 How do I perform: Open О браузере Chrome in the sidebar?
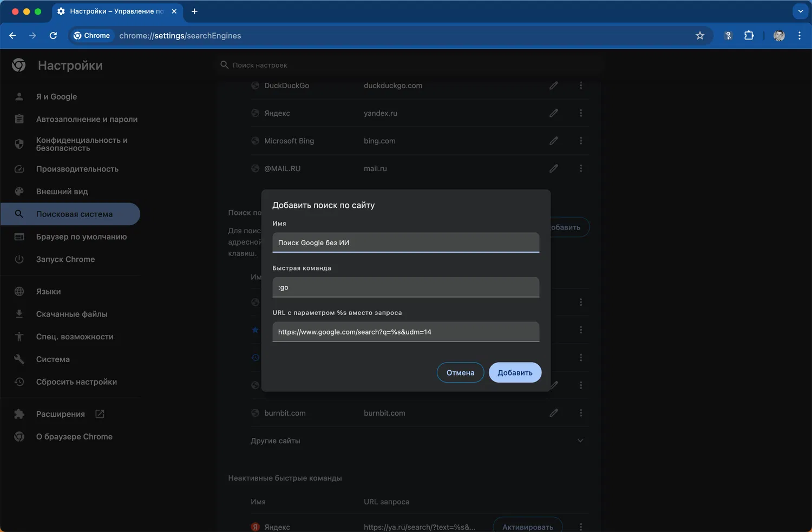click(x=70, y=437)
